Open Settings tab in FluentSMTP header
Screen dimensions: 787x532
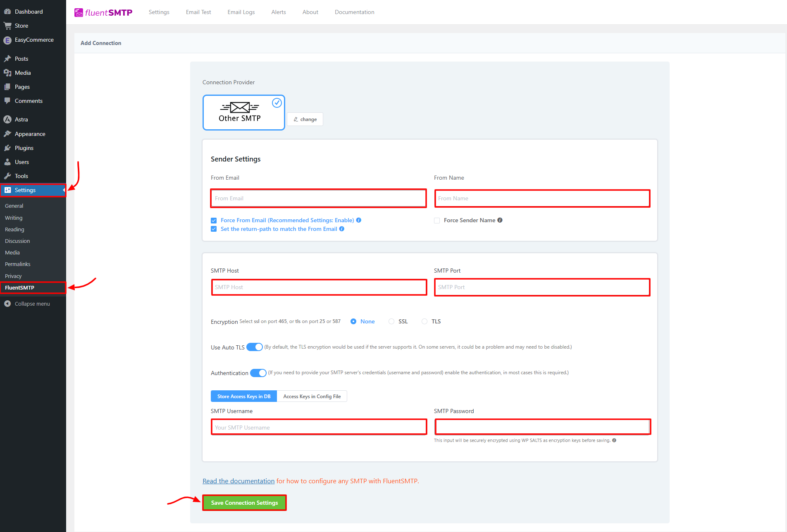tap(159, 12)
